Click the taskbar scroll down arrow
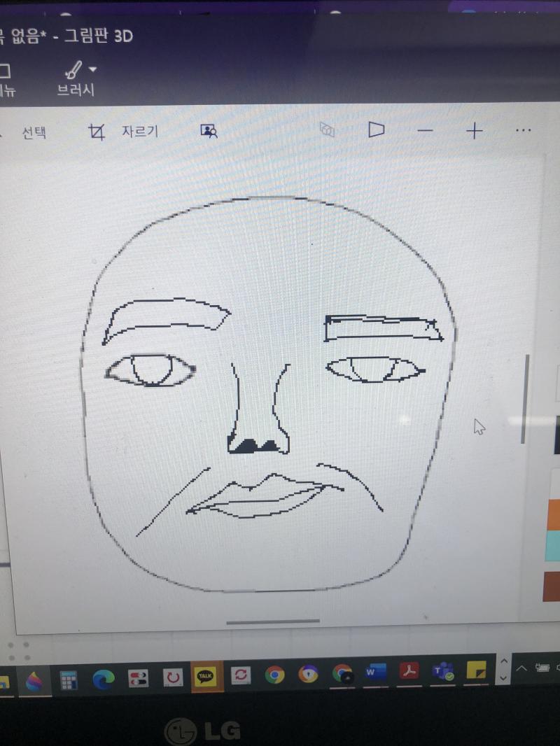 [x=504, y=678]
